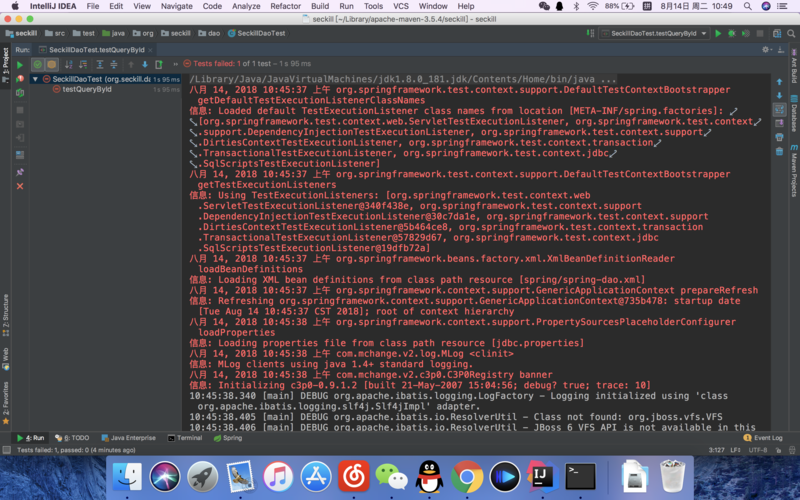
Task: Open Maven Projects tool window
Action: point(794,171)
